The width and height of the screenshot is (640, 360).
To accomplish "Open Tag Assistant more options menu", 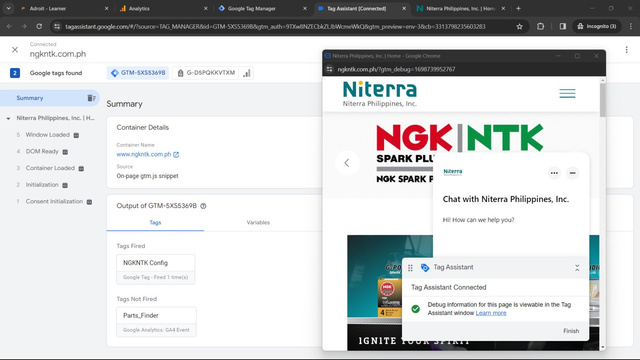I will [627, 50].
